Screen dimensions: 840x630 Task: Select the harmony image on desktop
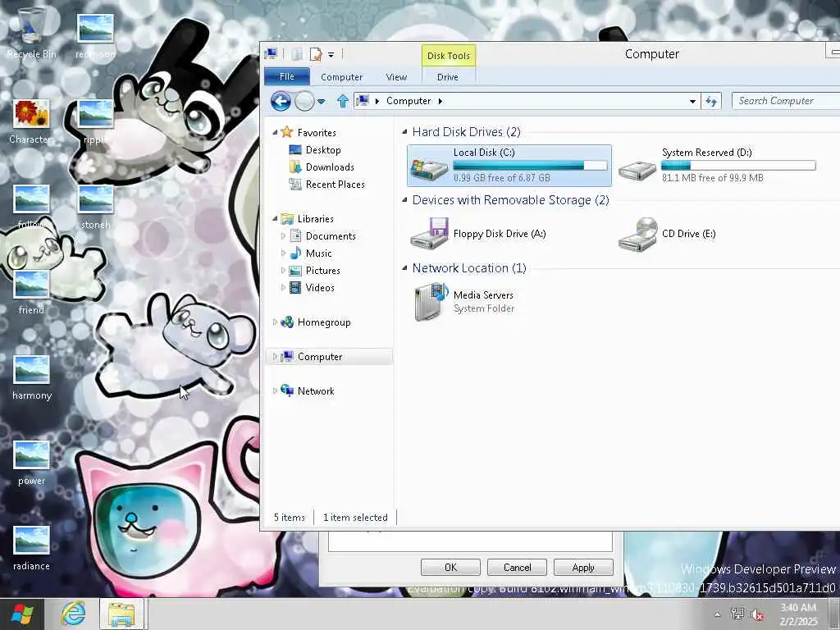click(32, 377)
